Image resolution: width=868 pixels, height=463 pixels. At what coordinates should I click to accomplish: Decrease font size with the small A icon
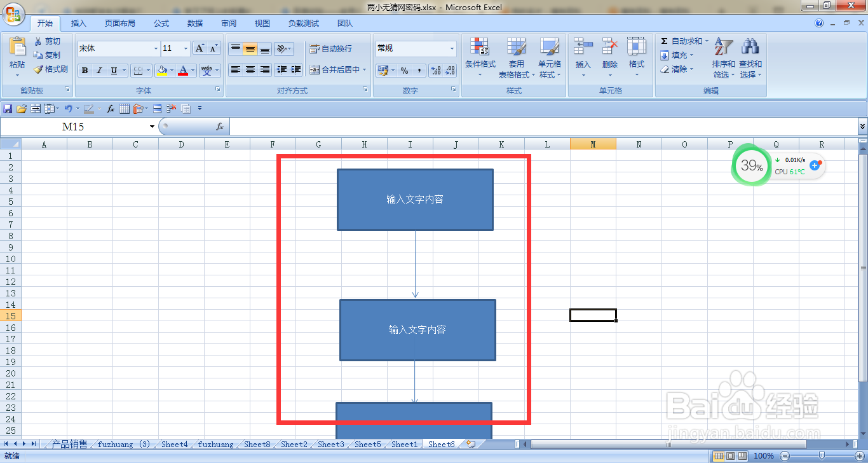(x=214, y=48)
